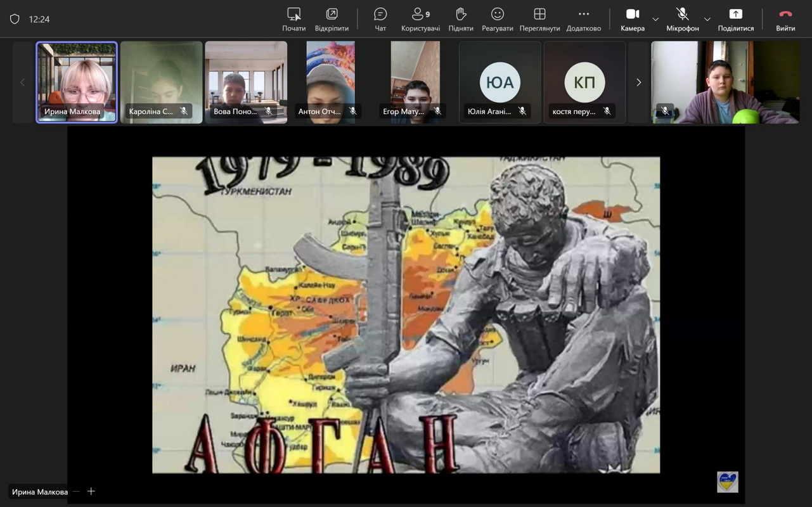Raise hand with the Підняти icon
Image resolution: width=812 pixels, height=507 pixels.
point(461,19)
